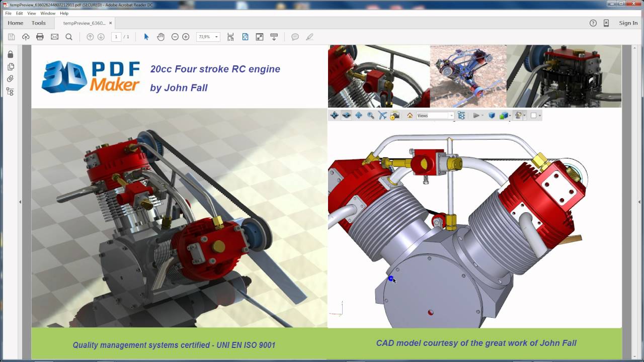Print the document using printer icon

point(40,37)
